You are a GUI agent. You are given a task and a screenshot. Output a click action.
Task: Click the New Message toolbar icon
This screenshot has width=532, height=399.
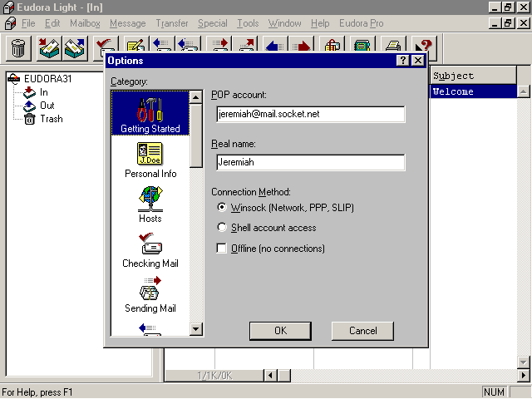(x=136, y=45)
